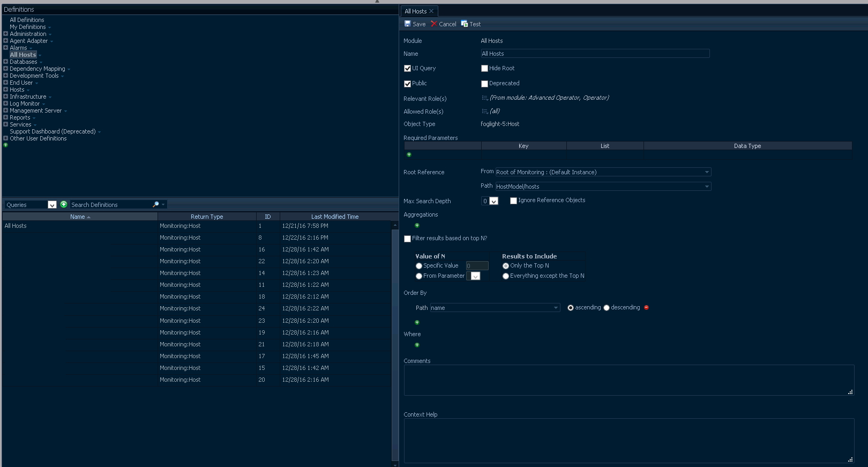This screenshot has width=868, height=467.
Task: Expand the Administration tree node
Action: click(5, 33)
